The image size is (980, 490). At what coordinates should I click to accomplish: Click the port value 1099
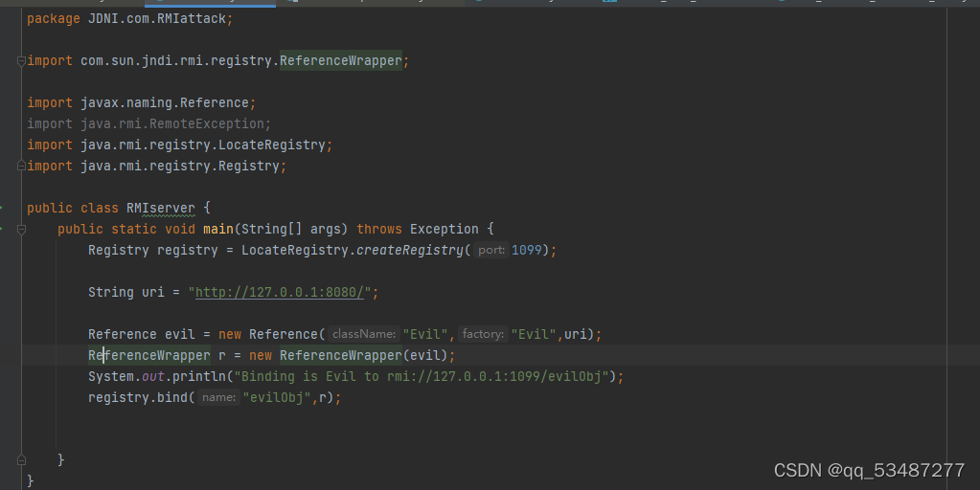(x=526, y=251)
